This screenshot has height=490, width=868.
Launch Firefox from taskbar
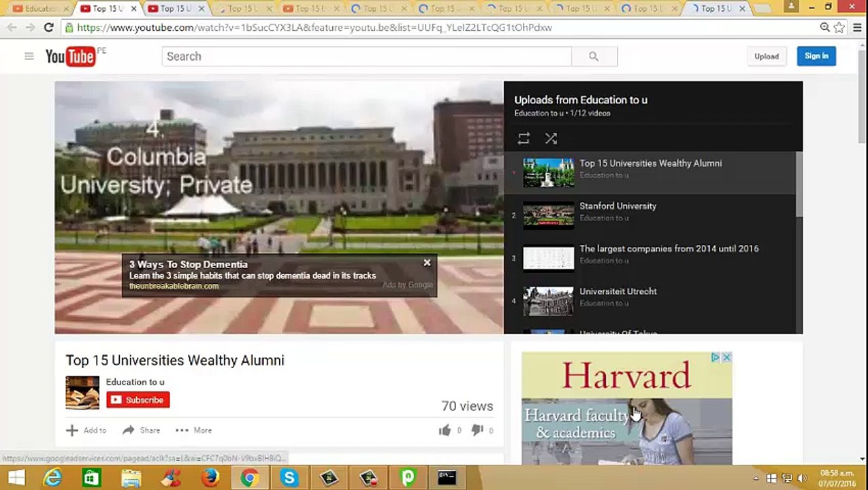(210, 478)
